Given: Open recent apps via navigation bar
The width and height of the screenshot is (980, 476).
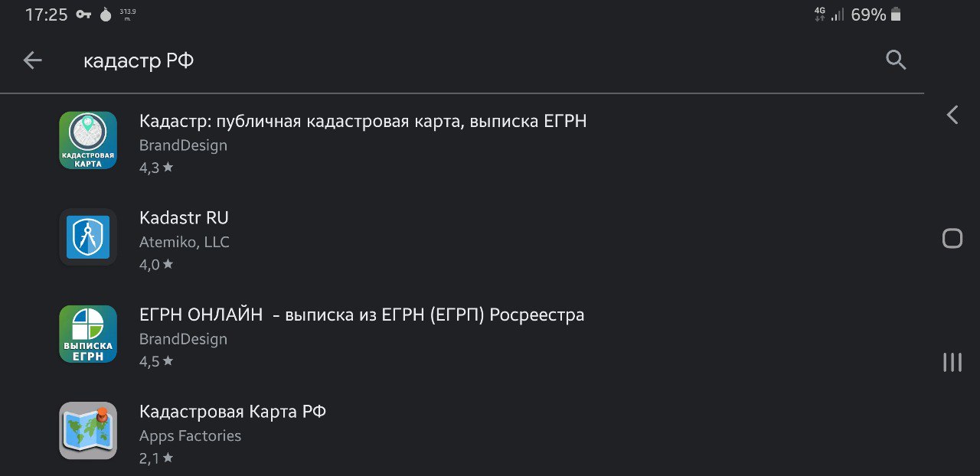Looking at the screenshot, I should (x=952, y=362).
